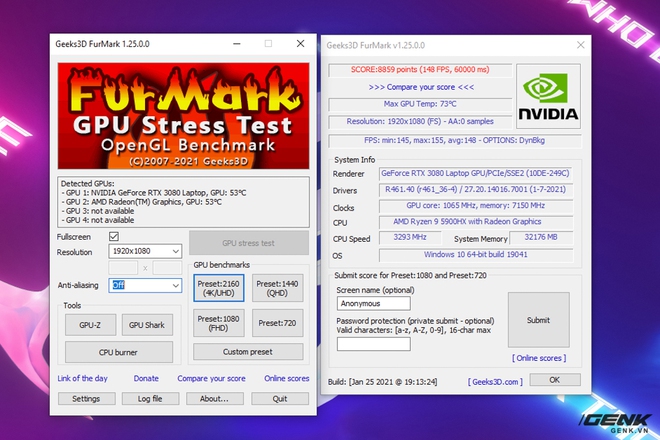Click the Drivers R461.40 field
Screen dimensions: 660x440
(476, 190)
